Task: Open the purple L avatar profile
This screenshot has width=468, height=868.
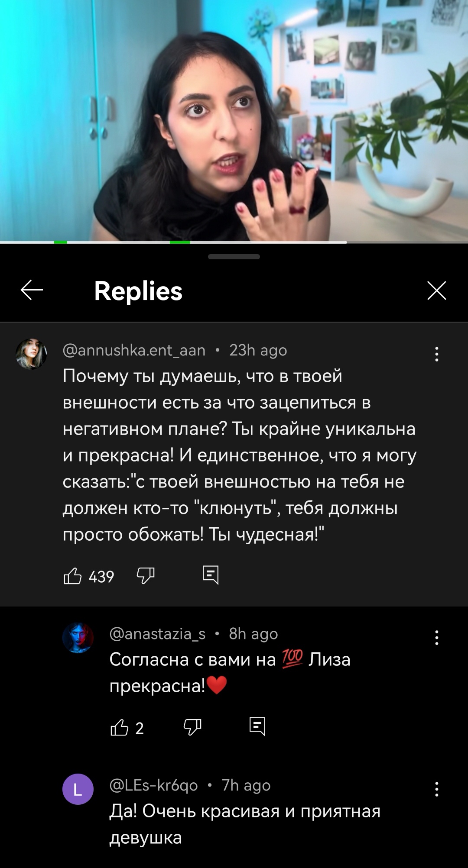Action: (x=78, y=789)
